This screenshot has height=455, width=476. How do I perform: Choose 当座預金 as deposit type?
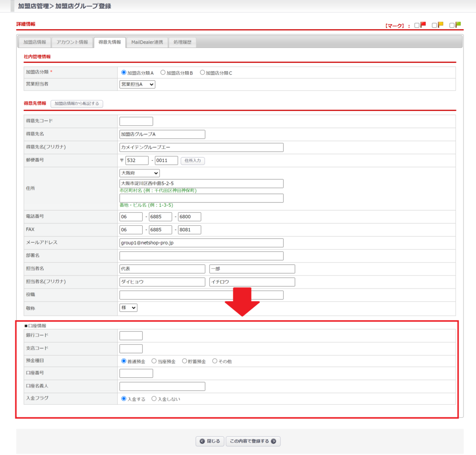pos(154,361)
